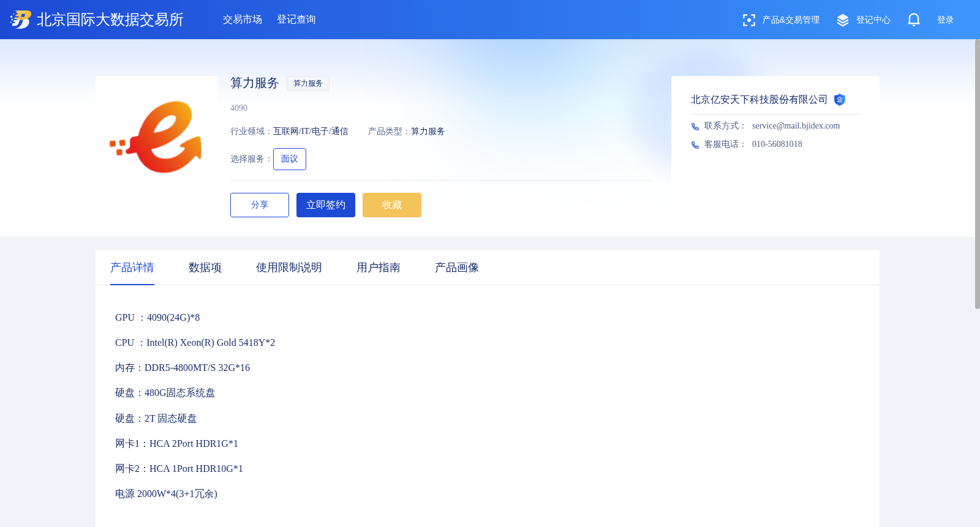The image size is (980, 527).
Task: Click the CPU Intel(R) Xeon(R) Gold 5418Y*2 line
Action: (195, 343)
